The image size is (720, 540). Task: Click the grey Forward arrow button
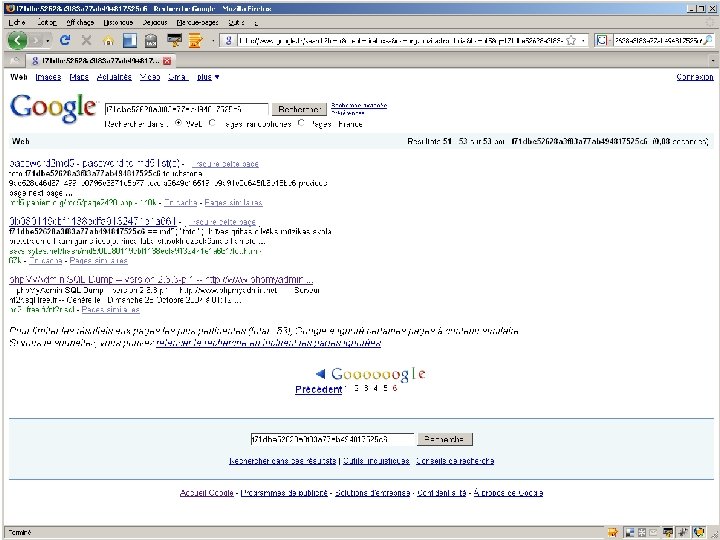click(x=35, y=41)
